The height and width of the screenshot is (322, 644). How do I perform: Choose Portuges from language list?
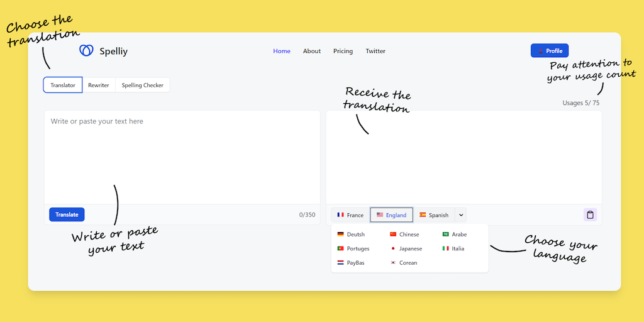[x=353, y=248]
